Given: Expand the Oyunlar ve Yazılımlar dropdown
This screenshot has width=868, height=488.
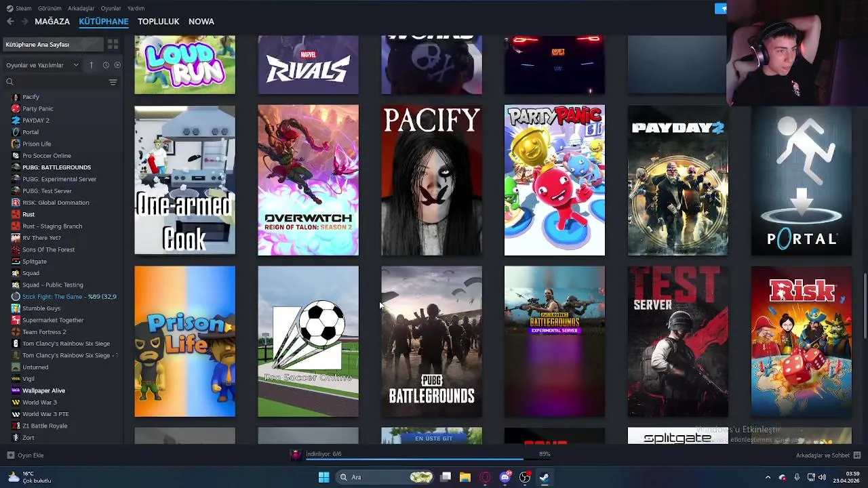Looking at the screenshot, I should click(42, 65).
